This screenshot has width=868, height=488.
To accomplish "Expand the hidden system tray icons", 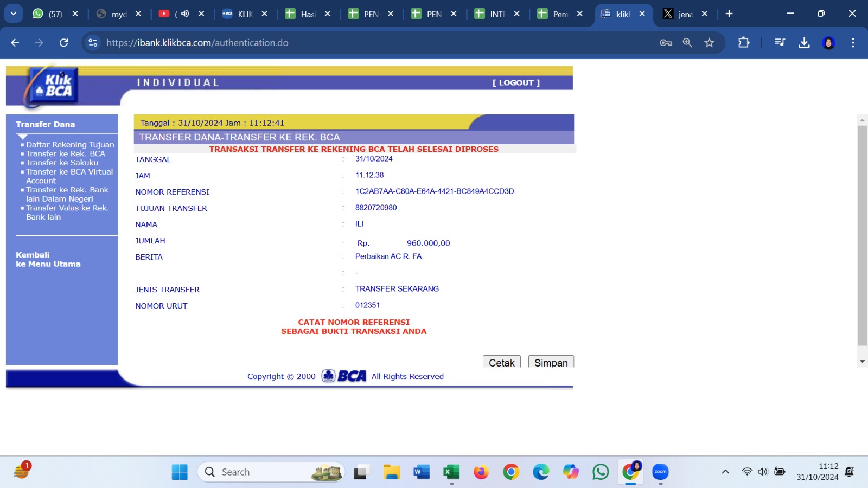I will [x=725, y=472].
